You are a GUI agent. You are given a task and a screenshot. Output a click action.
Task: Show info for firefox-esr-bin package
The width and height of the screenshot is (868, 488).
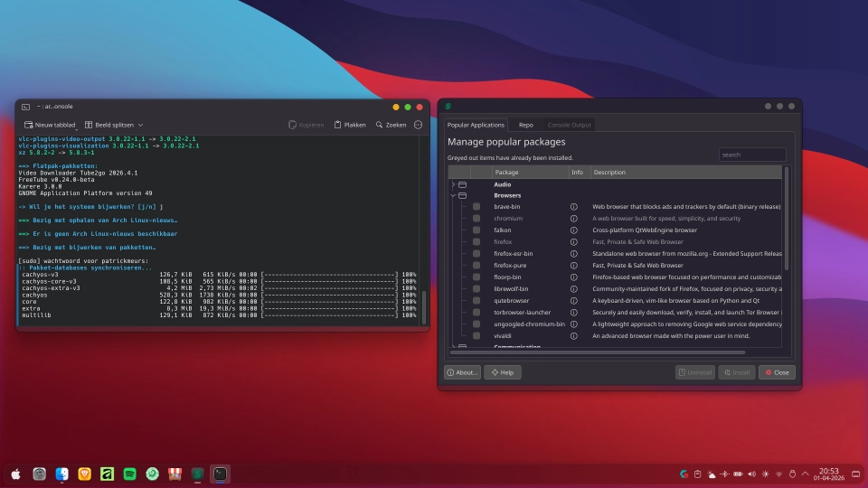[x=574, y=254]
